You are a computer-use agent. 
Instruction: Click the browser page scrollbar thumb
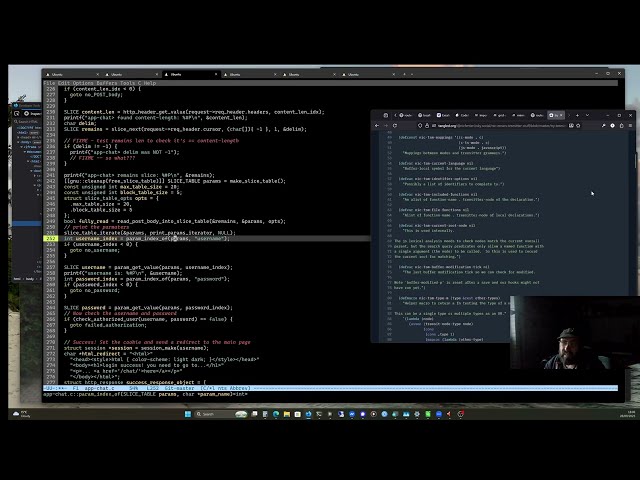point(635,159)
